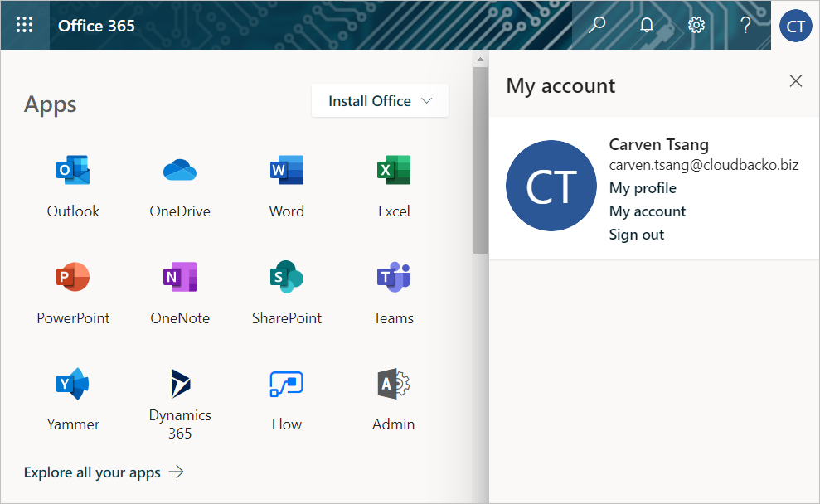Select Sign out in My account panel
The height and width of the screenshot is (504, 820).
coord(637,235)
